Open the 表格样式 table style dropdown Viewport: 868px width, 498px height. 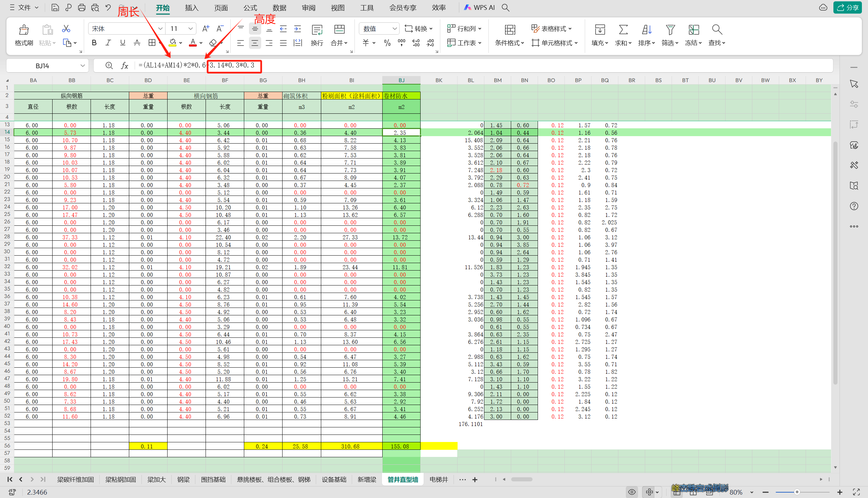tap(552, 29)
